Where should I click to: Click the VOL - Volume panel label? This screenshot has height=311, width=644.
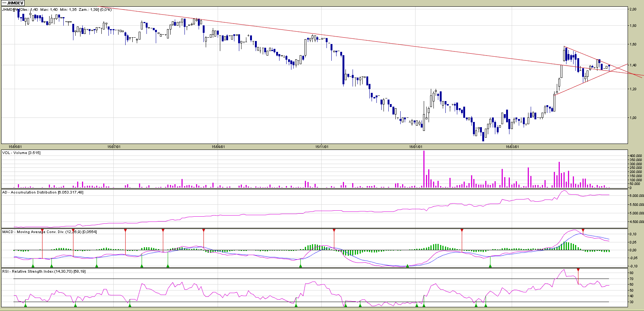(21, 153)
